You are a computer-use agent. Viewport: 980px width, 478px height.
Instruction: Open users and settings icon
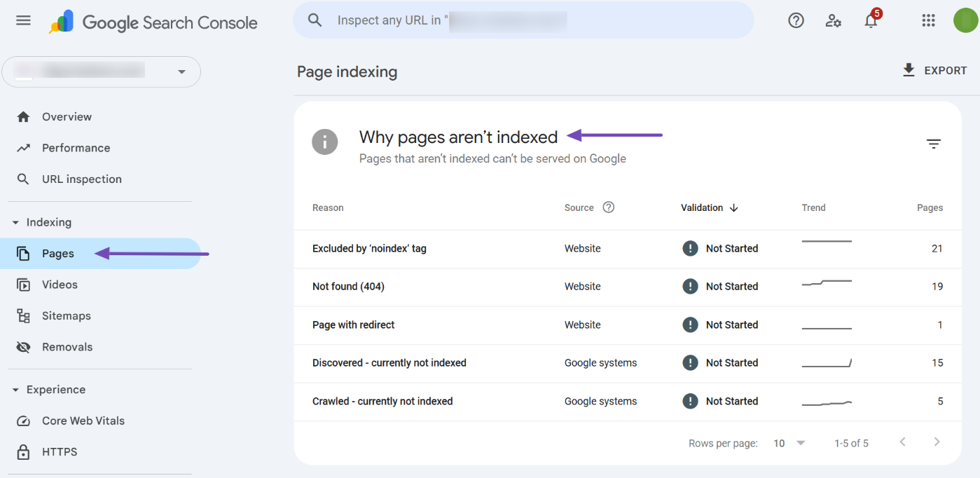click(833, 20)
